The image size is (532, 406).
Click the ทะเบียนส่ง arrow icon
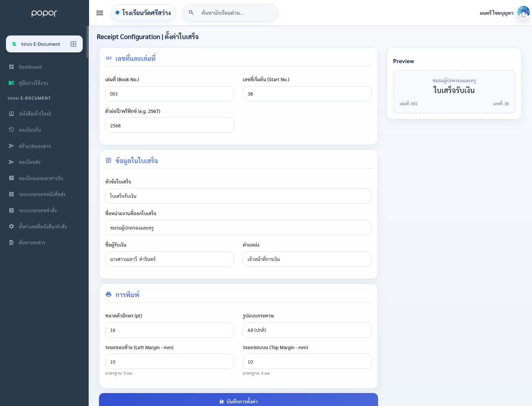pyautogui.click(x=11, y=162)
